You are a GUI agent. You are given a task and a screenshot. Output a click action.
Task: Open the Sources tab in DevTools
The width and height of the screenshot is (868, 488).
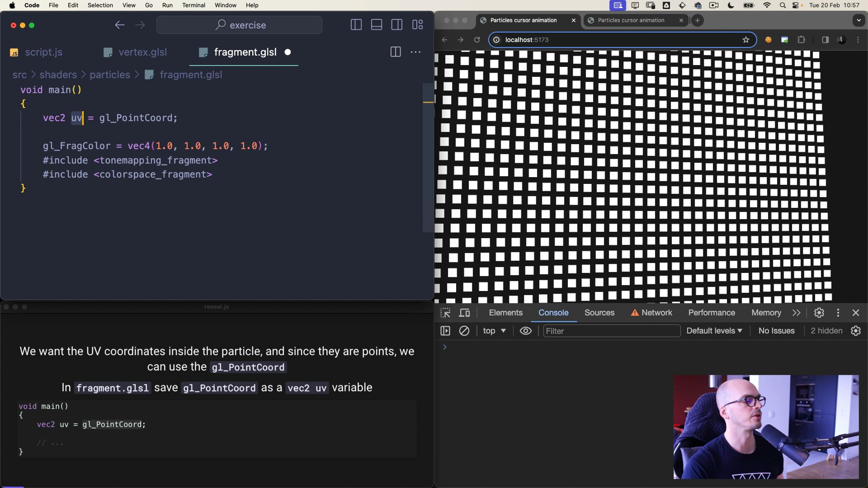pyautogui.click(x=599, y=313)
